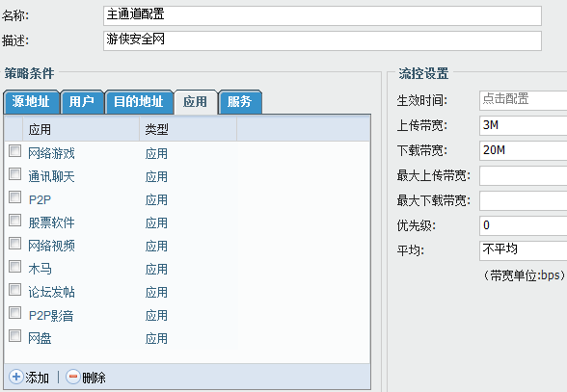Screen dimensions: 567x392
Task: Click the 名称 field containing 主通道配置
Action: tap(322, 15)
